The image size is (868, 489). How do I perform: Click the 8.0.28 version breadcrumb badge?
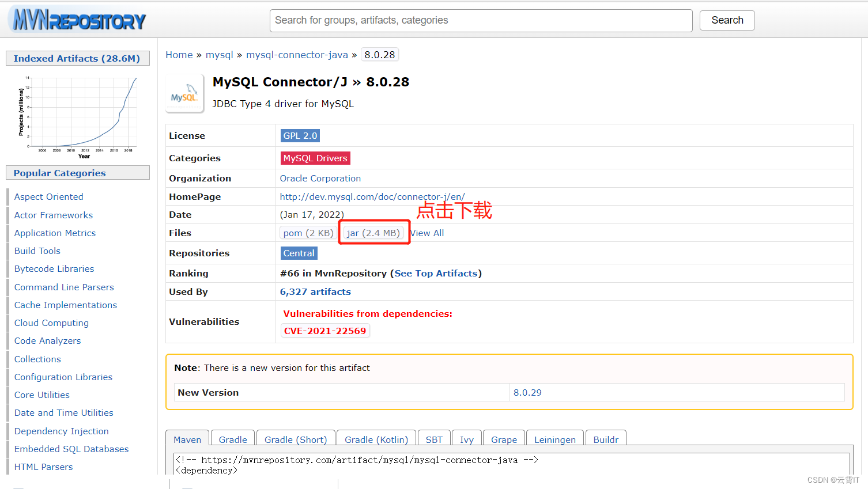[x=380, y=55]
